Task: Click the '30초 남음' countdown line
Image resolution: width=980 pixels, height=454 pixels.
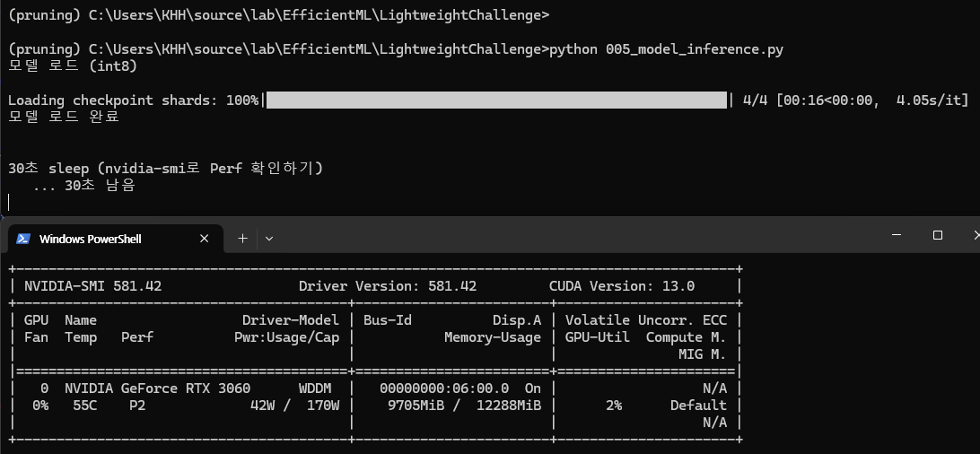Action: (100, 186)
